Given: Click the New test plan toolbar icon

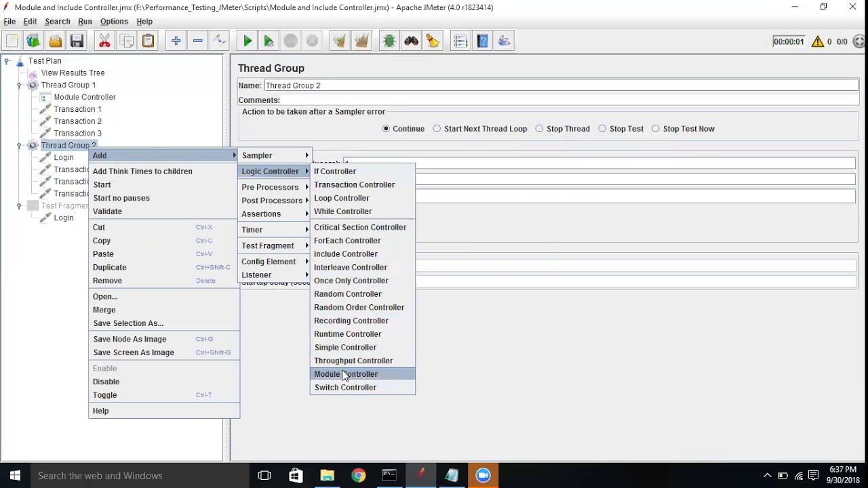Looking at the screenshot, I should [12, 41].
